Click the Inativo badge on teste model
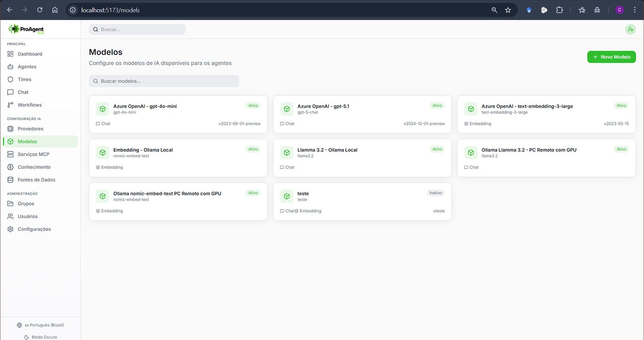 (435, 193)
